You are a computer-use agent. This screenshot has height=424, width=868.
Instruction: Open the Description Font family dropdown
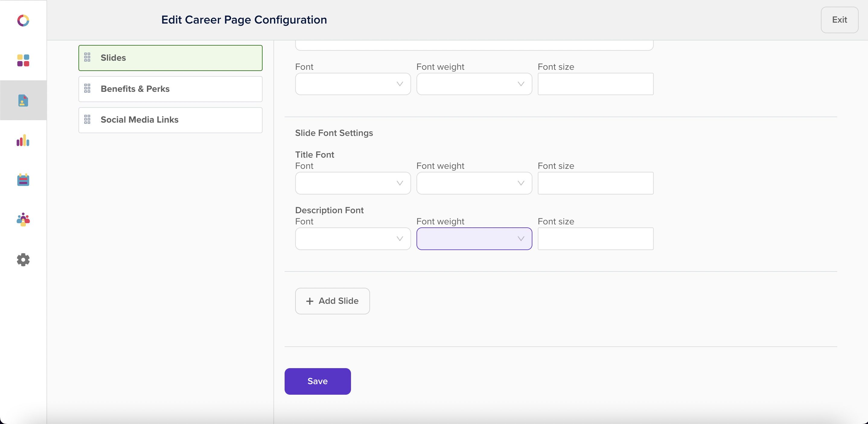pyautogui.click(x=353, y=239)
